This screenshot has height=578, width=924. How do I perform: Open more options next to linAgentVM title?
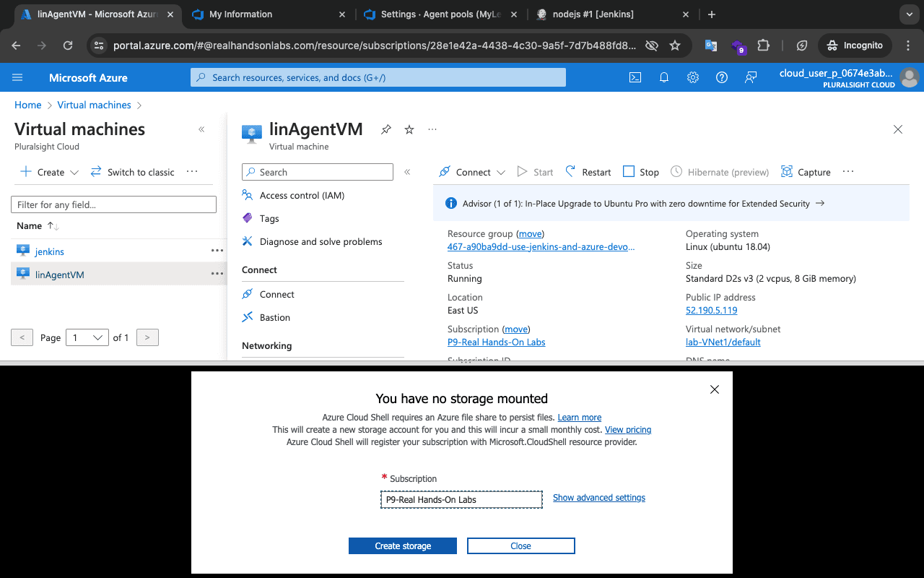432,129
